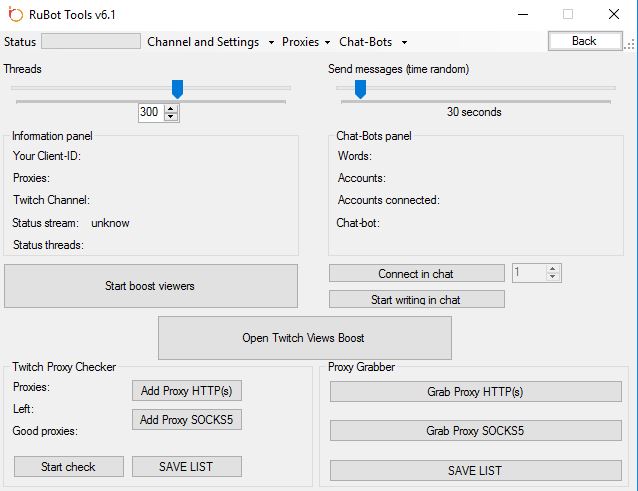Save list in Twitch Proxy Checker
The image size is (638, 491).
[x=187, y=467]
